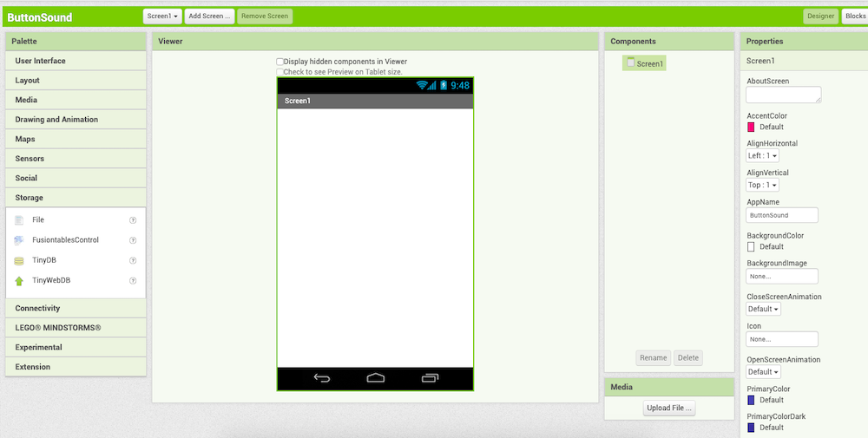
Task: Pick the PrimaryColorDark swatch
Action: 751,428
